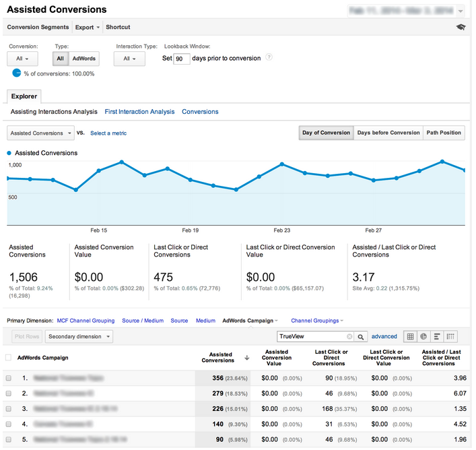476x450 pixels.
Task: Check the row 1 campaign checkbox
Action: (9, 379)
